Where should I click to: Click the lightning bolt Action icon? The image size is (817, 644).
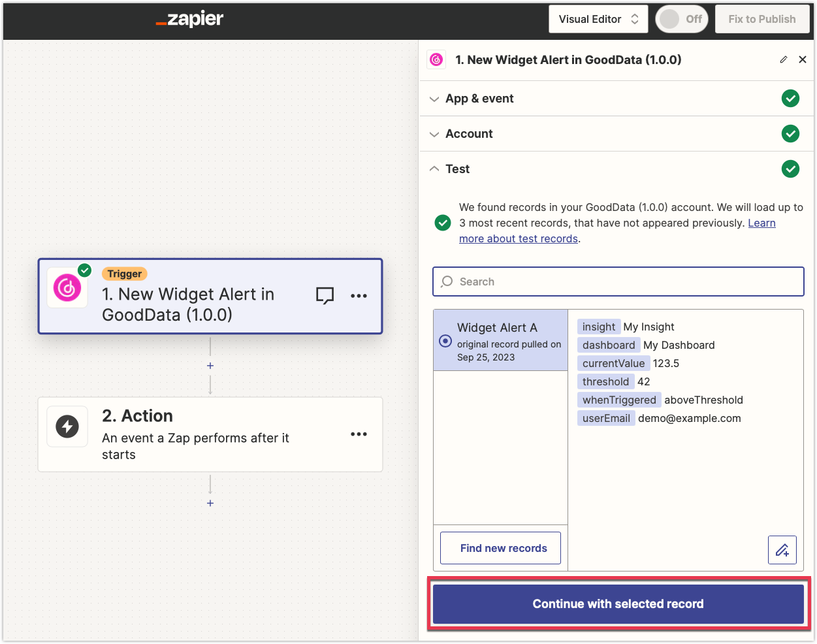pyautogui.click(x=67, y=427)
